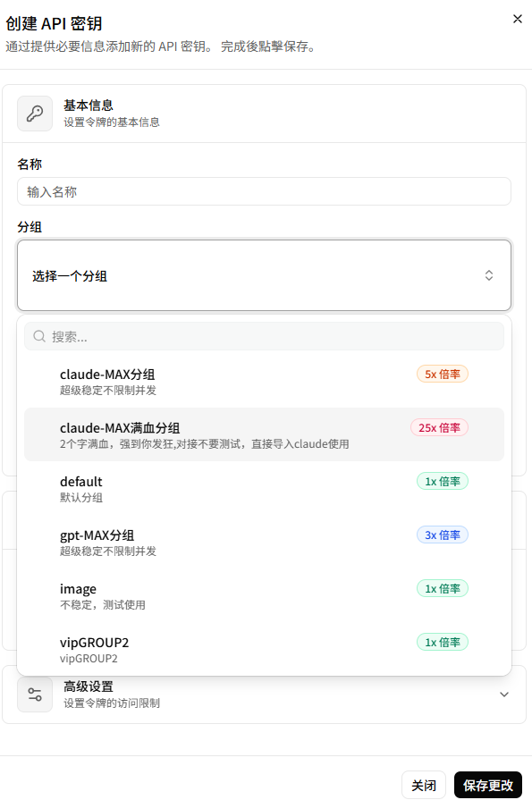
Task: Close the dialog with the X icon
Action: click(517, 19)
